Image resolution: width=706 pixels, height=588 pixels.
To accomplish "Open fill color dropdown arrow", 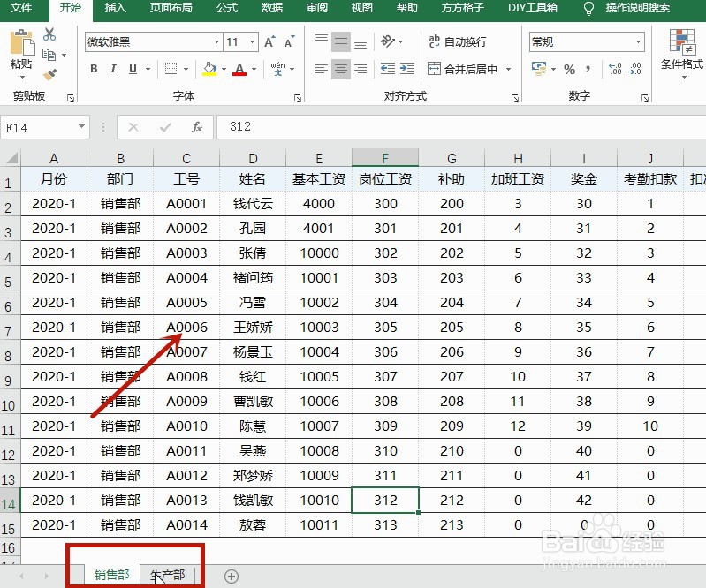I will (x=224, y=69).
